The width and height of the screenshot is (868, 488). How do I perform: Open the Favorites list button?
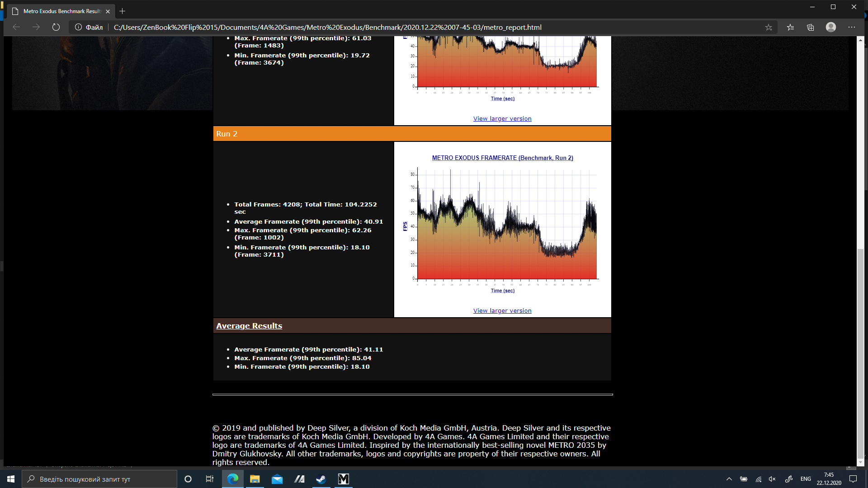coord(790,27)
